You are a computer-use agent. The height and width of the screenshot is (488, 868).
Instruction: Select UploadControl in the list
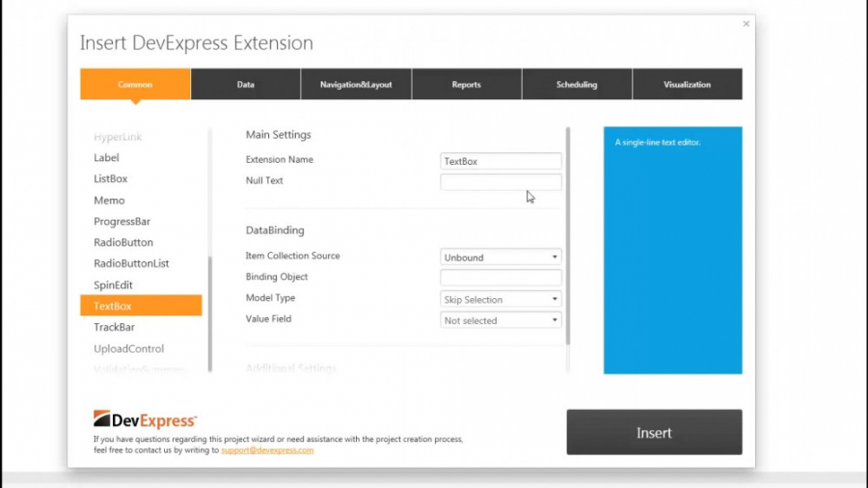click(x=128, y=348)
